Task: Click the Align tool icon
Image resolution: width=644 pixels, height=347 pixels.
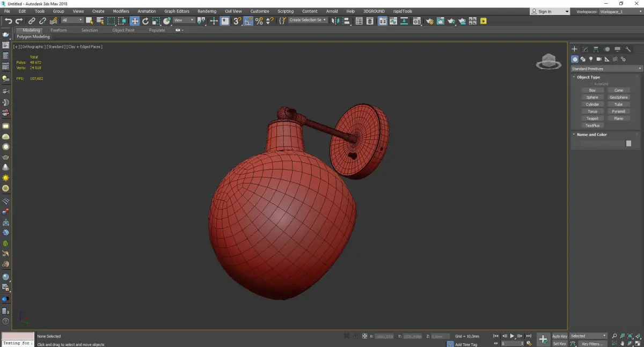Action: [x=347, y=21]
